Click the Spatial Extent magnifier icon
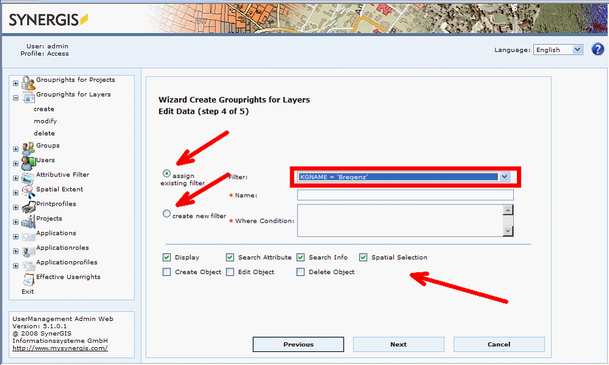Screen dimensions: 609x365 [x=28, y=192]
